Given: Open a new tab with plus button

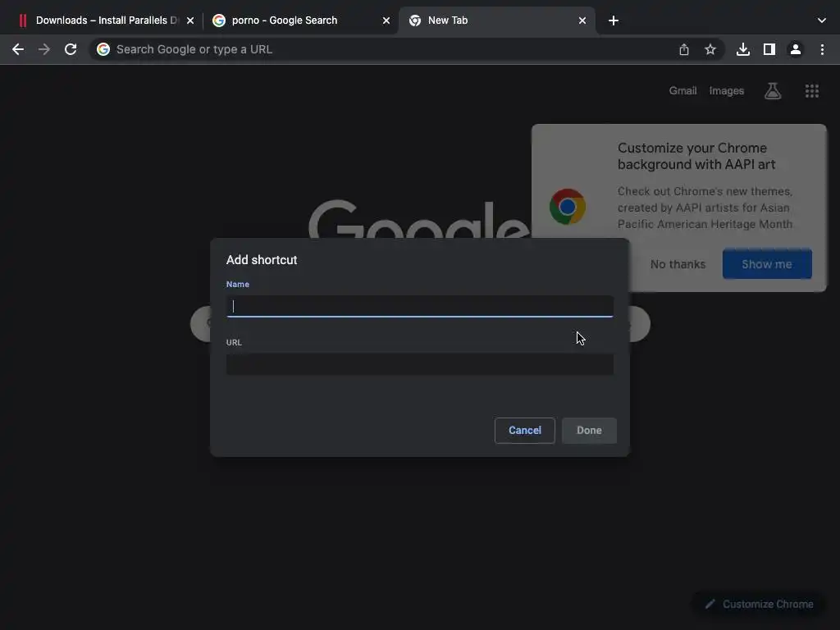Looking at the screenshot, I should pos(614,21).
